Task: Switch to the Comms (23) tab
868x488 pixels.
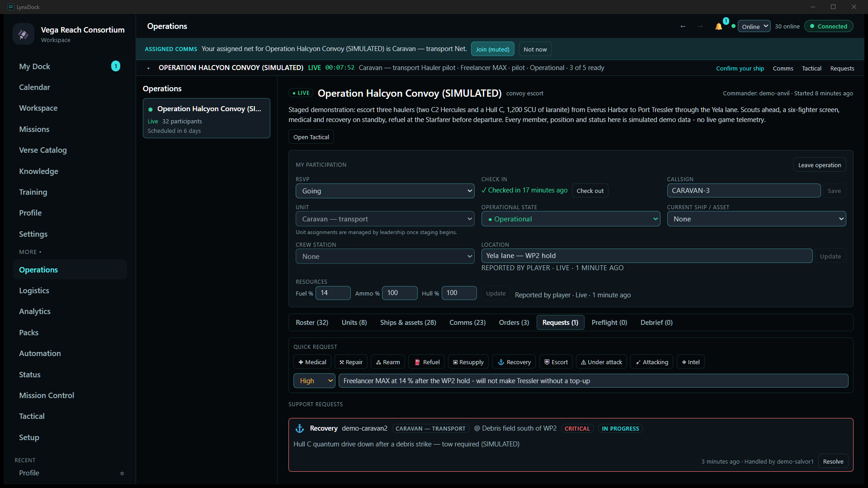Action: point(467,323)
